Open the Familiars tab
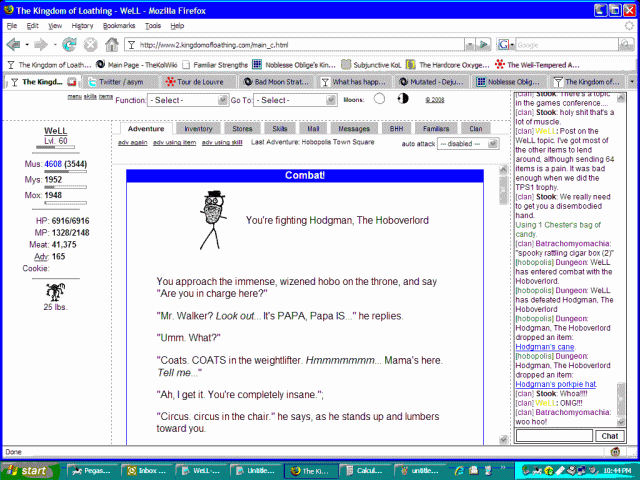The image size is (640, 480). tap(435, 129)
